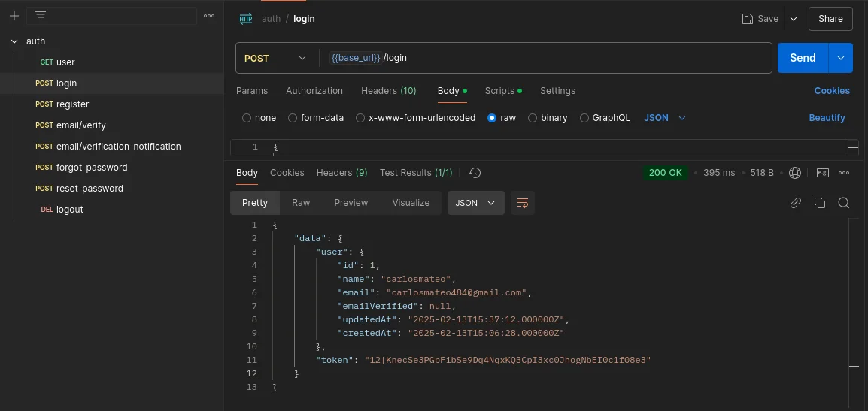The height and width of the screenshot is (411, 868).
Task: Select the none body radio
Action: 247,118
